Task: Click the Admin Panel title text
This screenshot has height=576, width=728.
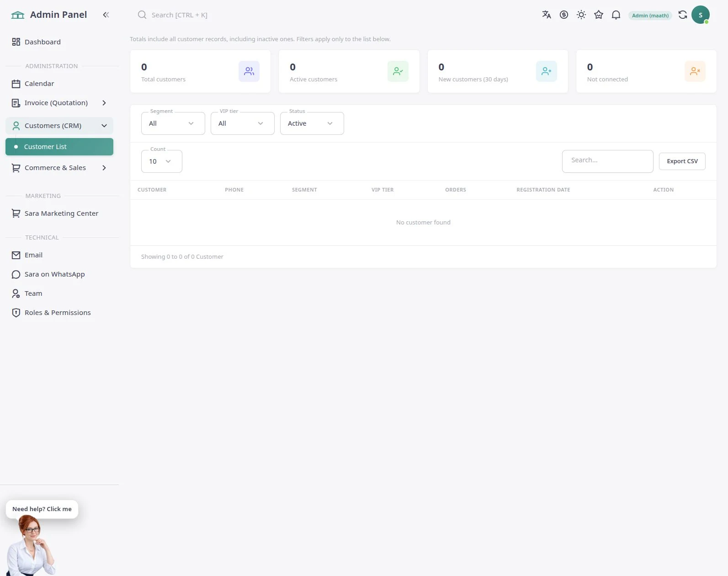Action: coord(58,15)
